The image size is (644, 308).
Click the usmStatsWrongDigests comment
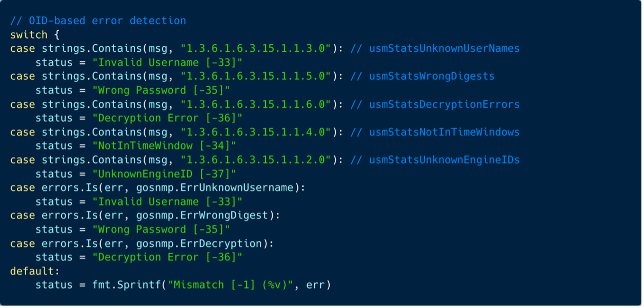(432, 77)
